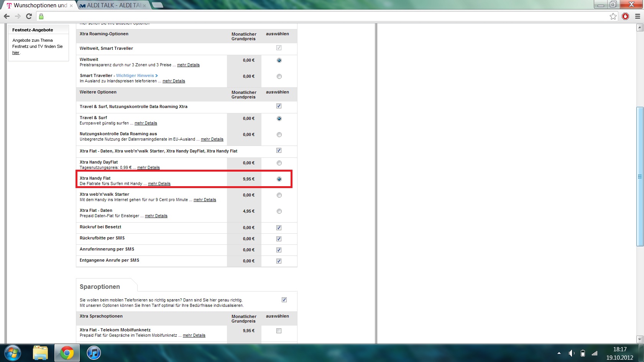Select the Travel & Surf radio button
644x362 pixels.
279,118
